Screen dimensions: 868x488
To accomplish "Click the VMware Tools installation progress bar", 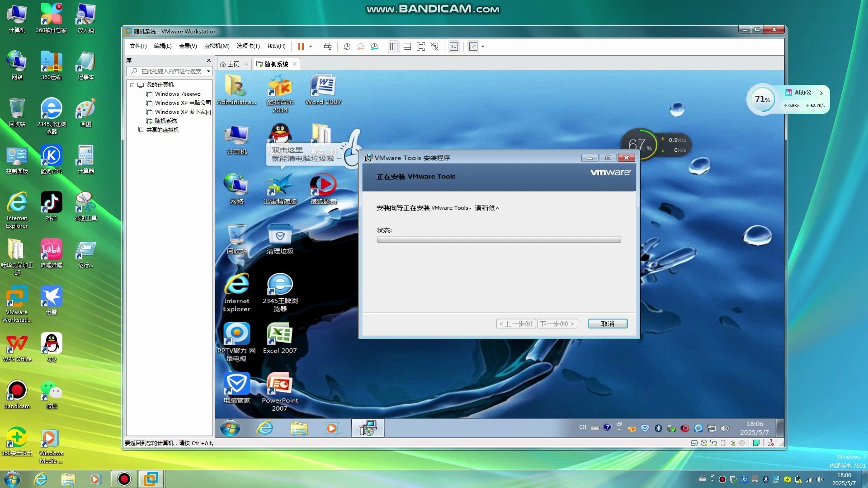I will [x=499, y=240].
